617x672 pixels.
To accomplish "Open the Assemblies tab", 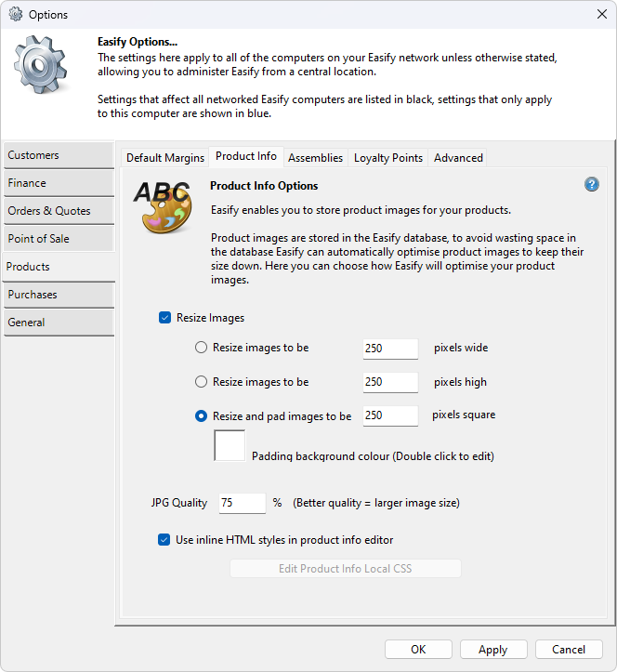I will (315, 158).
